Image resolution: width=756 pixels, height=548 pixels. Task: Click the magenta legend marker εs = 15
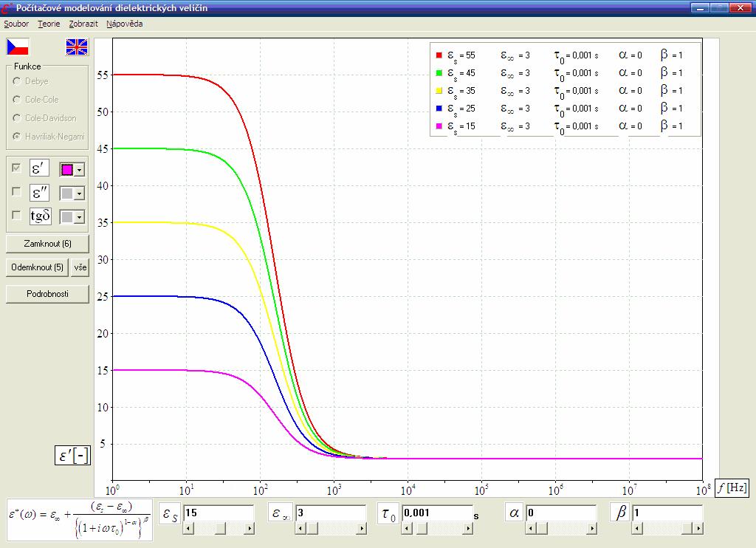[x=439, y=126]
